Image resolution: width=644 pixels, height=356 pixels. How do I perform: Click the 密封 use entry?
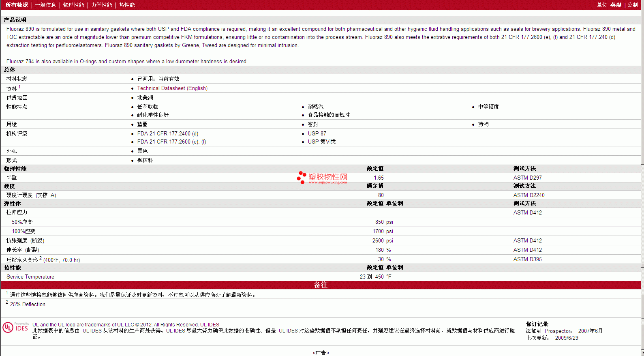pyautogui.click(x=313, y=124)
